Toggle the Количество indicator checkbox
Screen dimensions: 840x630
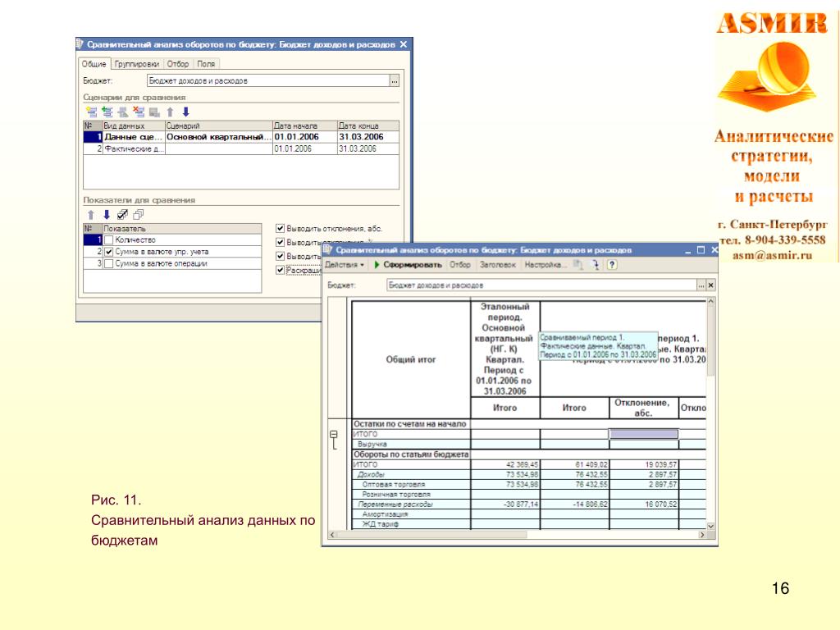(x=109, y=240)
